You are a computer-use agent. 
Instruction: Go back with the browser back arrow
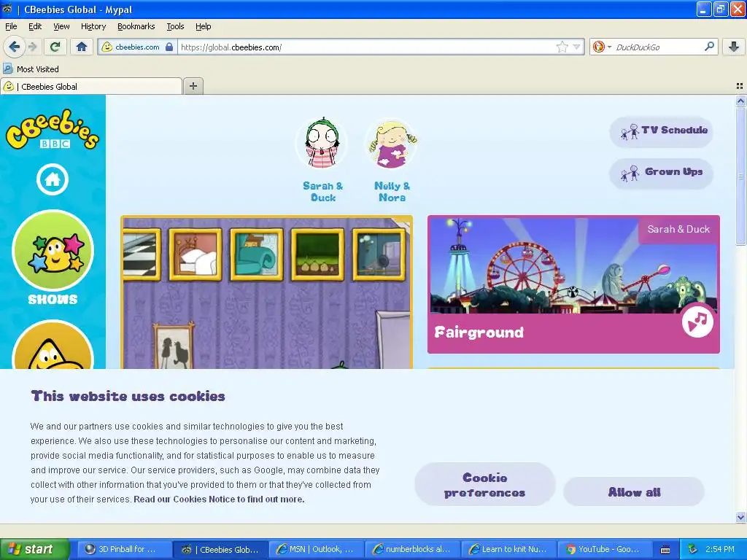15,47
